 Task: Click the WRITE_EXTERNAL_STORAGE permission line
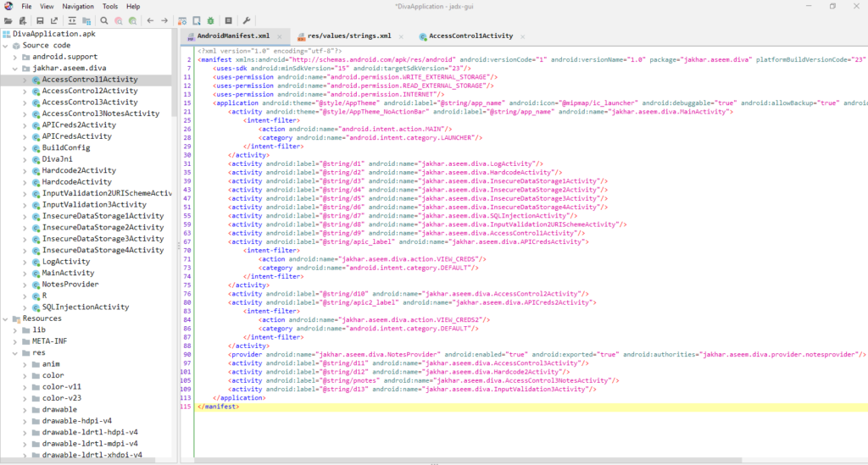(x=355, y=77)
